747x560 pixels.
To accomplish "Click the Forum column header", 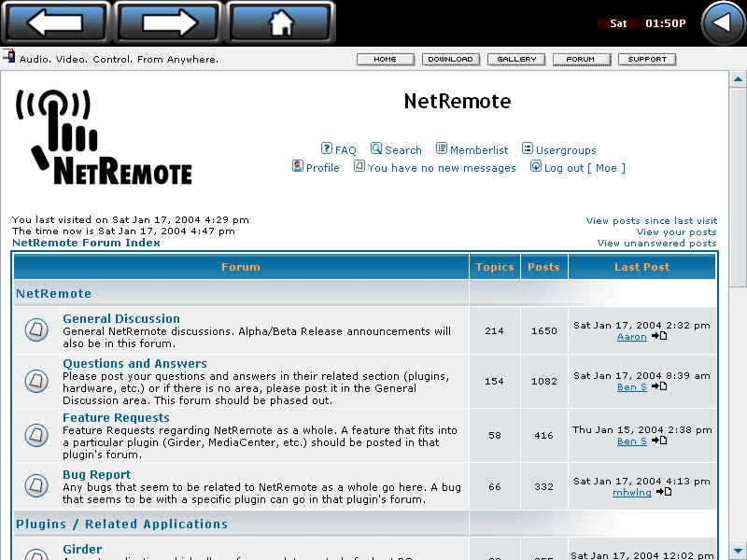I will tap(241, 267).
